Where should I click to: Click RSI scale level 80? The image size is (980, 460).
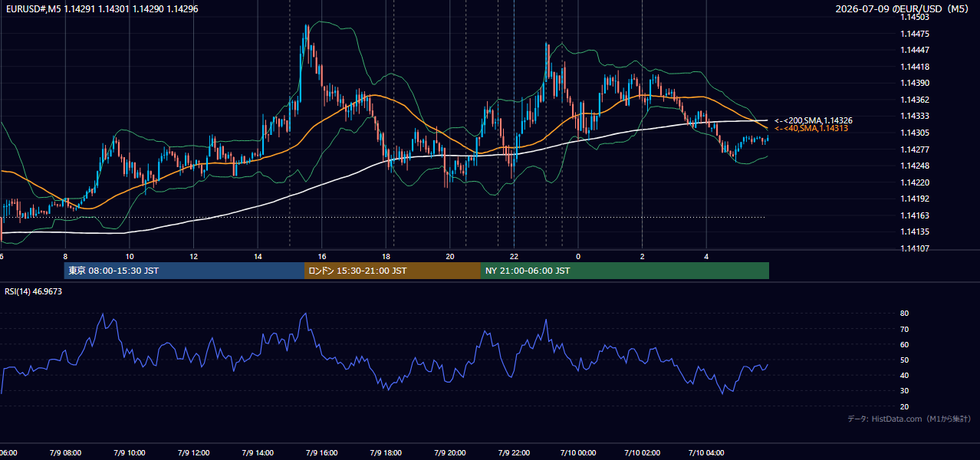[905, 314]
